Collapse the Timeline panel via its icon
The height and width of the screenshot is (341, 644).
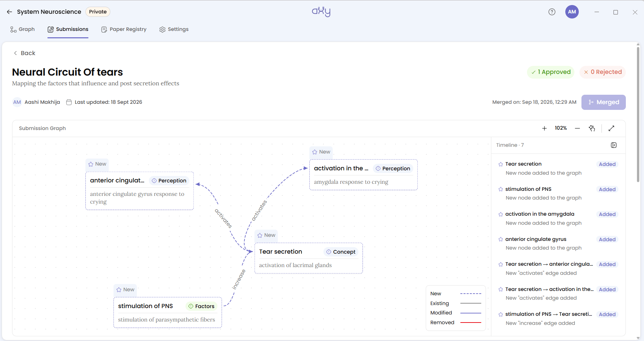(x=614, y=145)
